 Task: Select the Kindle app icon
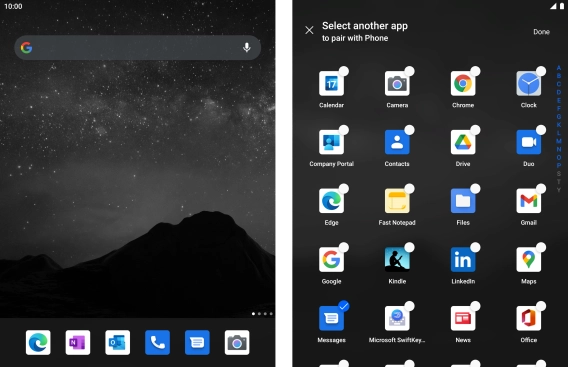(x=397, y=259)
